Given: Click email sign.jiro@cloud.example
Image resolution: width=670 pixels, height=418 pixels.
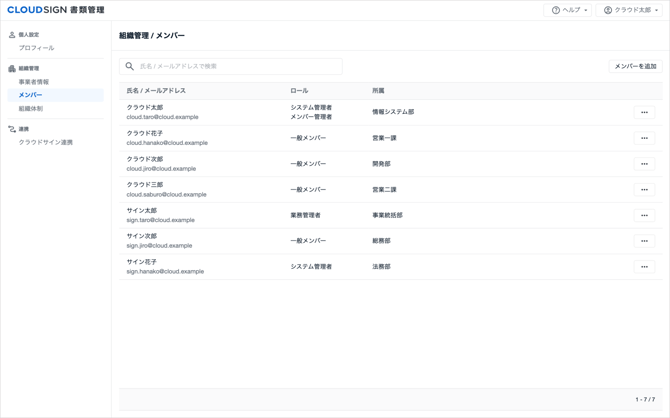Looking at the screenshot, I should (x=159, y=245).
